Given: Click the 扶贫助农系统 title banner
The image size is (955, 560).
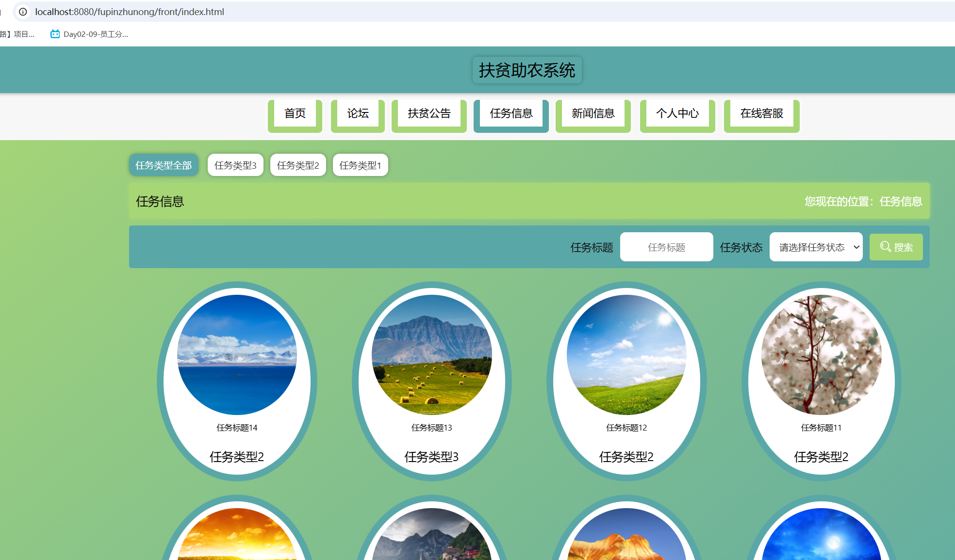Looking at the screenshot, I should click(x=527, y=70).
